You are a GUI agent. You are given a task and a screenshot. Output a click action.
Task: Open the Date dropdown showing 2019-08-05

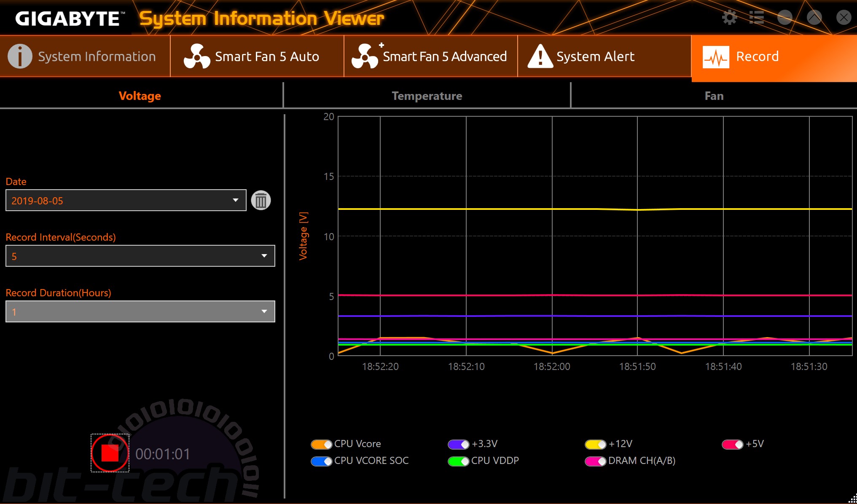click(x=126, y=200)
